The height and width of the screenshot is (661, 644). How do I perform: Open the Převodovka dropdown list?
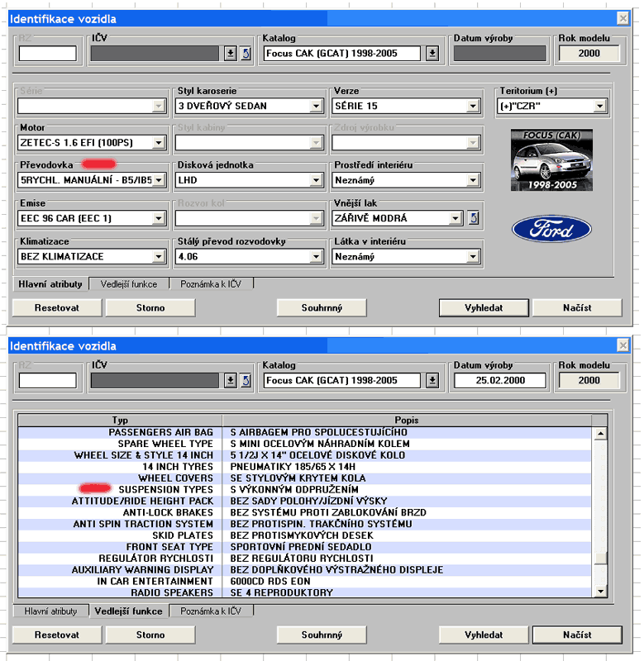[160, 180]
